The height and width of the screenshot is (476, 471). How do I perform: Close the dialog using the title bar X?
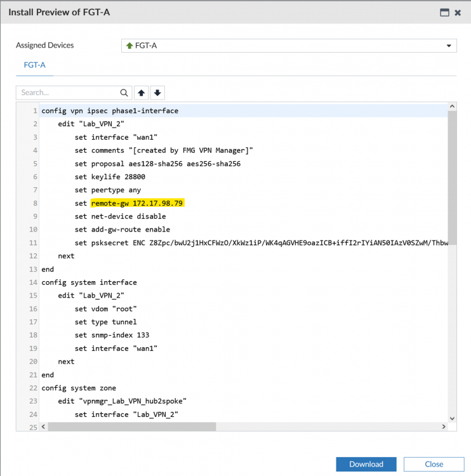point(458,12)
